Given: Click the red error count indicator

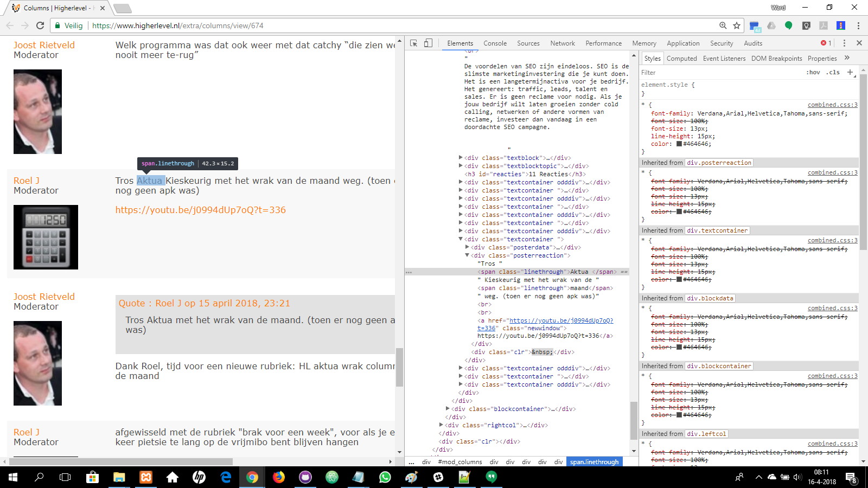Looking at the screenshot, I should [826, 43].
